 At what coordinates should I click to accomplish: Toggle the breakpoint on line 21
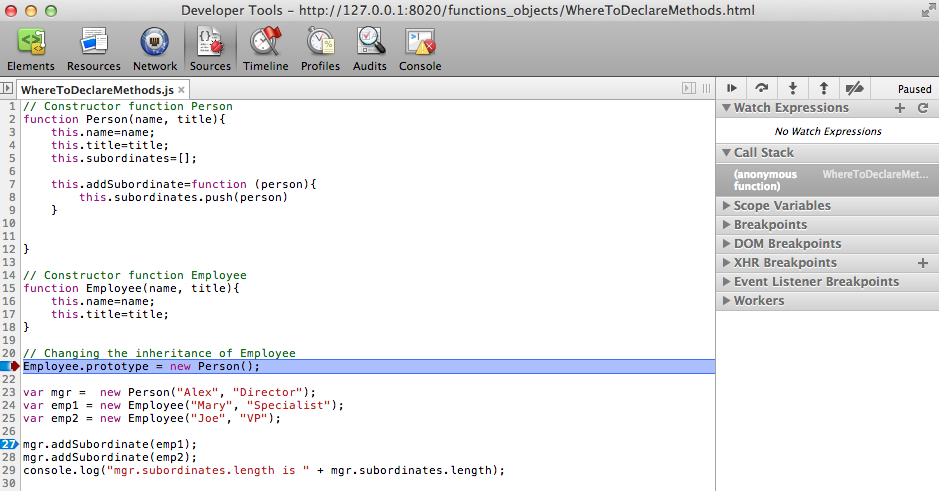(9, 367)
